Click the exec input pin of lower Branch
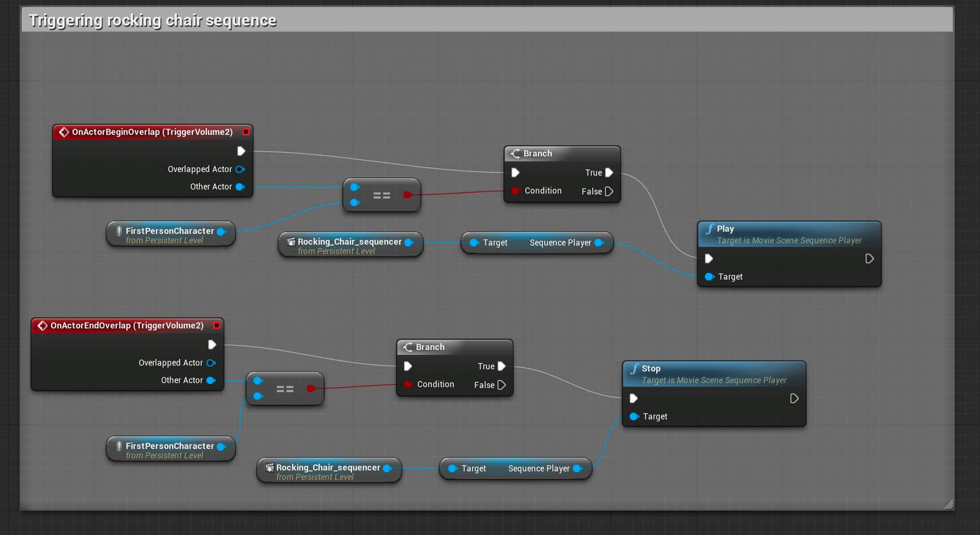The width and height of the screenshot is (980, 535). tap(408, 366)
